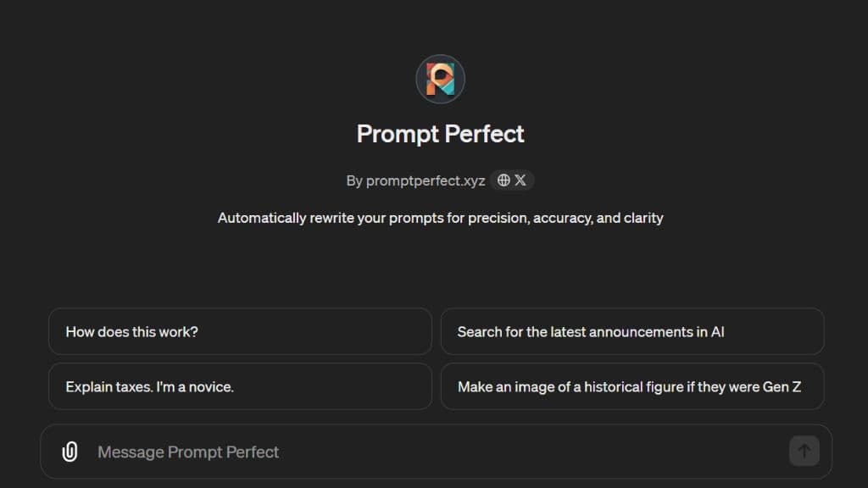
Task: Open the globe website icon
Action: 504,180
